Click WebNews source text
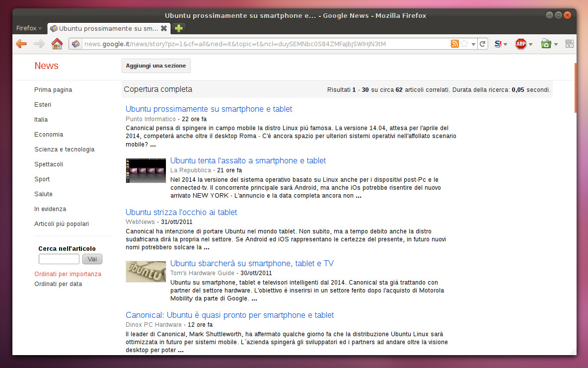 pos(140,221)
